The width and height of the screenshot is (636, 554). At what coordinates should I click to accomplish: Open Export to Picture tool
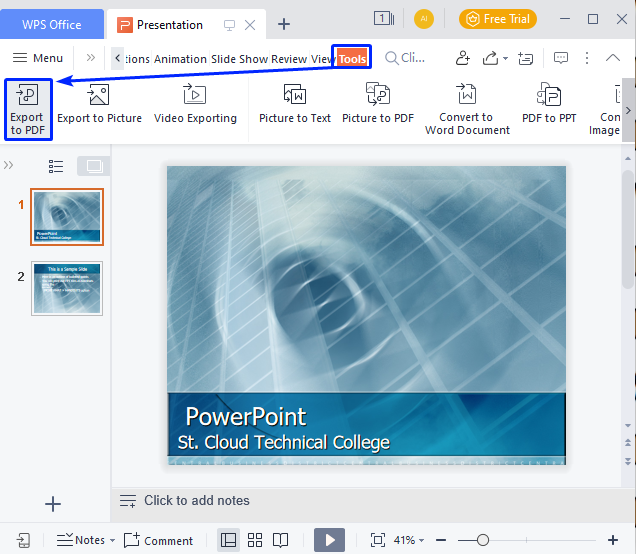99,104
